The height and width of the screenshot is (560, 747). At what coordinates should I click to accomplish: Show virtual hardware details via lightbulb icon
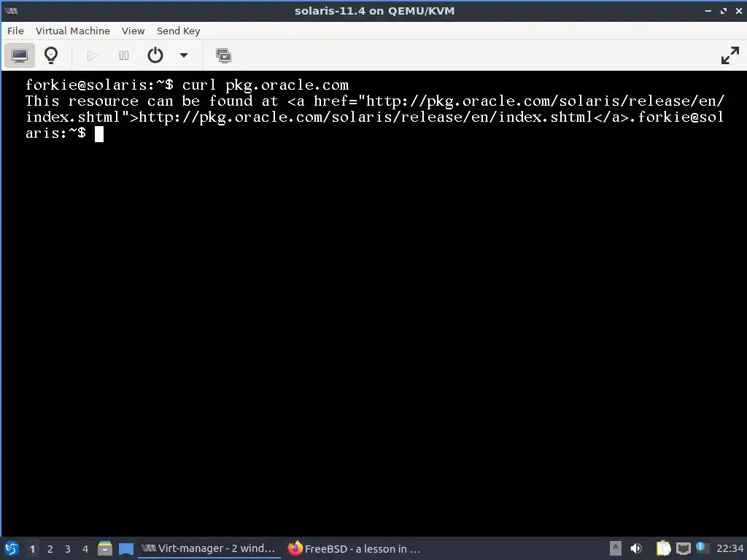click(51, 55)
